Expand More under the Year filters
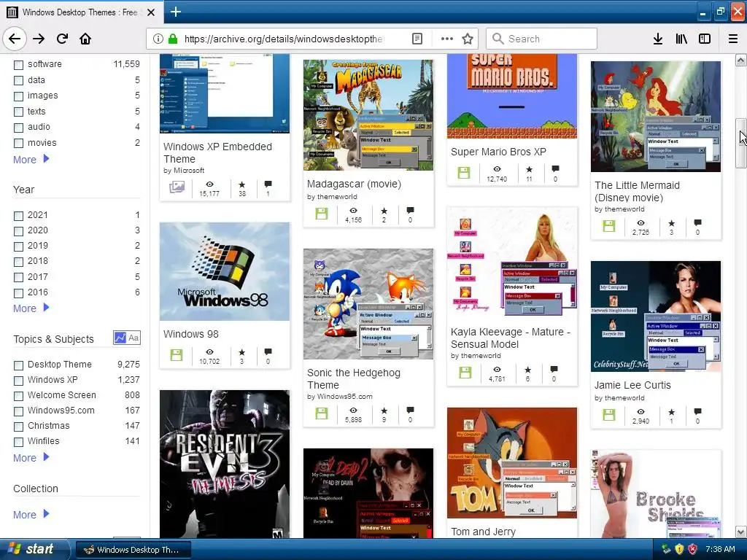 pos(31,308)
